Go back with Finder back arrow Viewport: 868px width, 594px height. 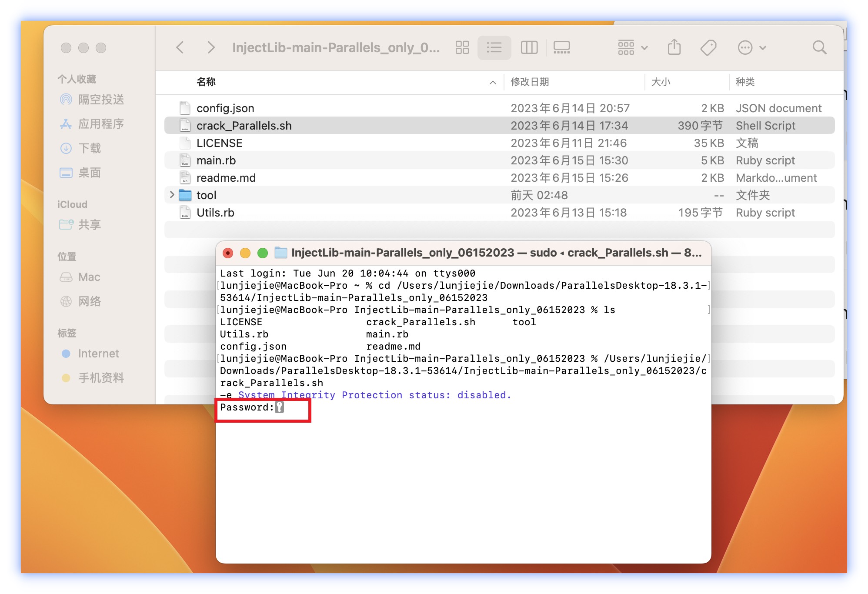click(x=180, y=47)
